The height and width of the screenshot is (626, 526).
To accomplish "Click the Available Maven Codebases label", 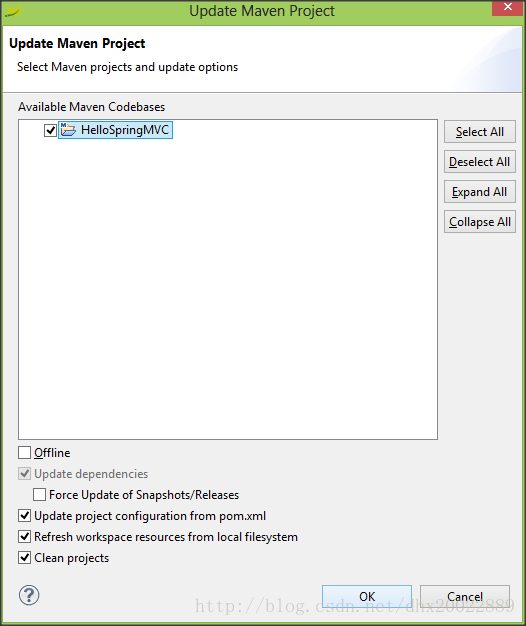I will (x=91, y=107).
